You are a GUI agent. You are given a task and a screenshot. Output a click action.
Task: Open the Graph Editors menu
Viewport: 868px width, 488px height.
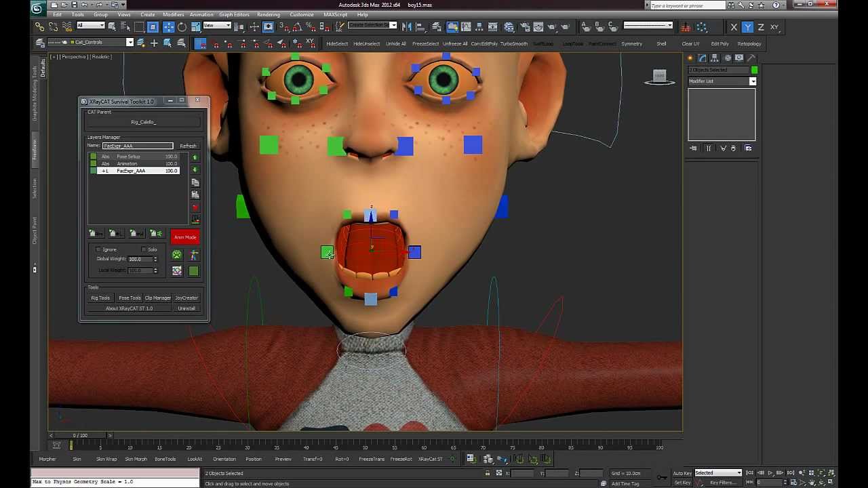coord(233,15)
